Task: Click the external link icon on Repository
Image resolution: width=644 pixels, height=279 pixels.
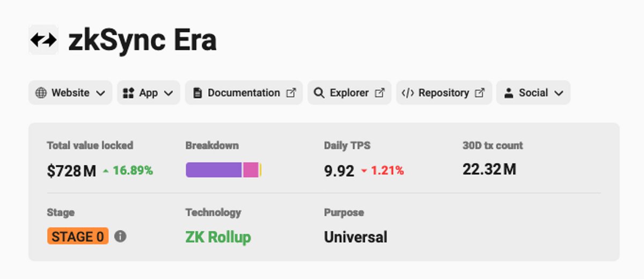Action: 480,93
